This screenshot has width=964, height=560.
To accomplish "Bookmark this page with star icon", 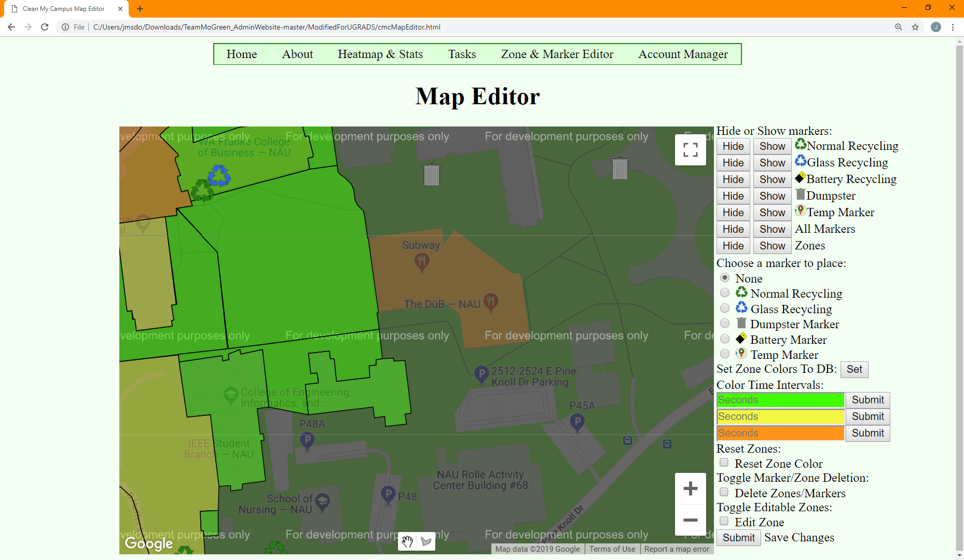I will click(915, 27).
